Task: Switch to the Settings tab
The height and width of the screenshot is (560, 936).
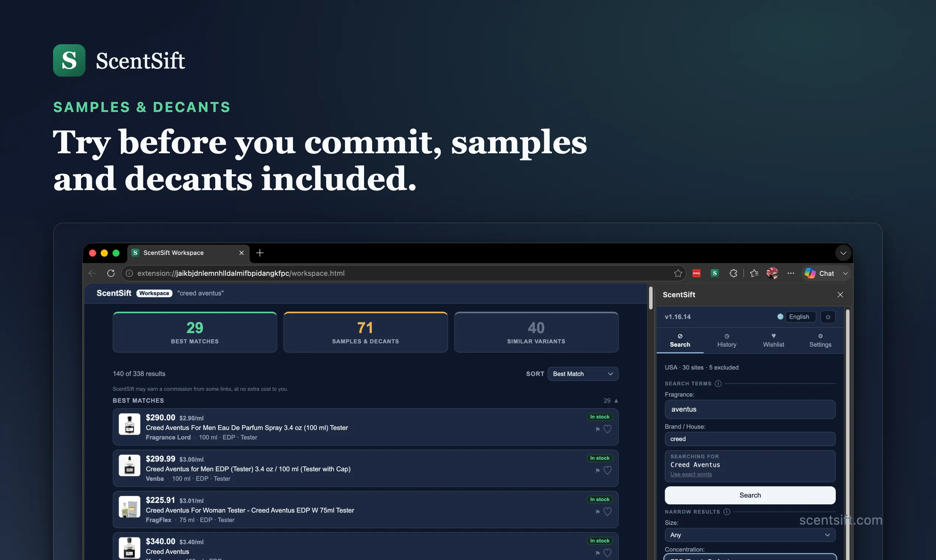Action: click(x=820, y=340)
